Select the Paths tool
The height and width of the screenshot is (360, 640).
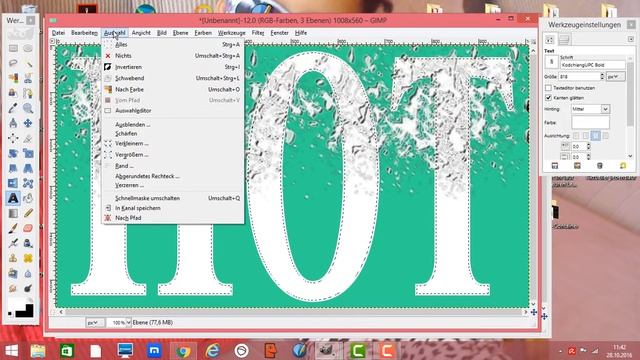click(28, 93)
